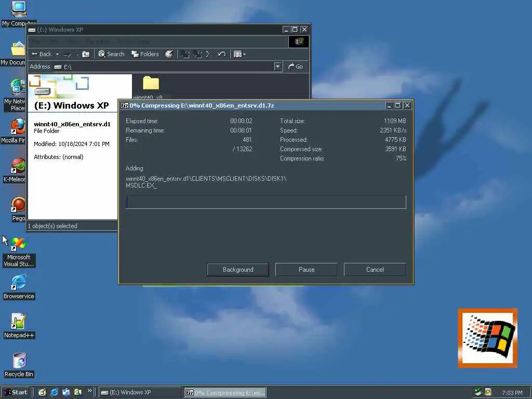Screen dimensions: 532x399
Task: Open the Browservice desktop shortcut
Action: point(19,287)
